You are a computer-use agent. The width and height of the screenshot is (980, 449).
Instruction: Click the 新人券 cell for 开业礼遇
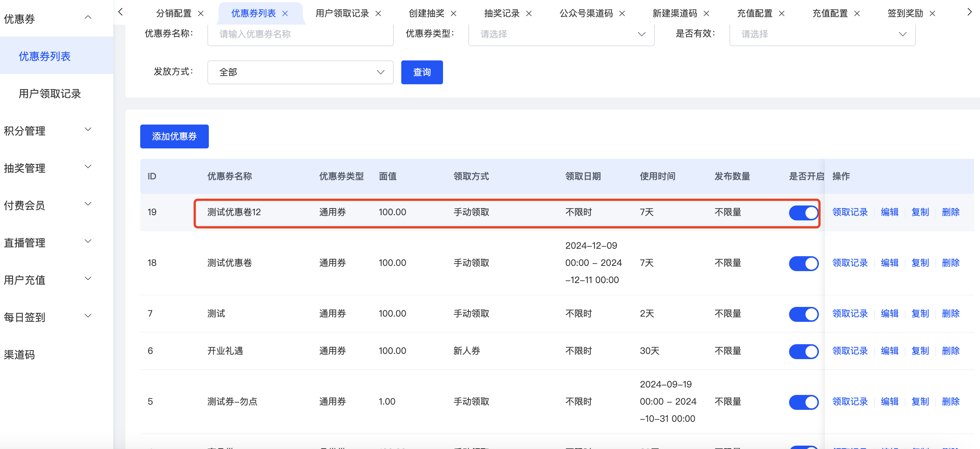(467, 351)
